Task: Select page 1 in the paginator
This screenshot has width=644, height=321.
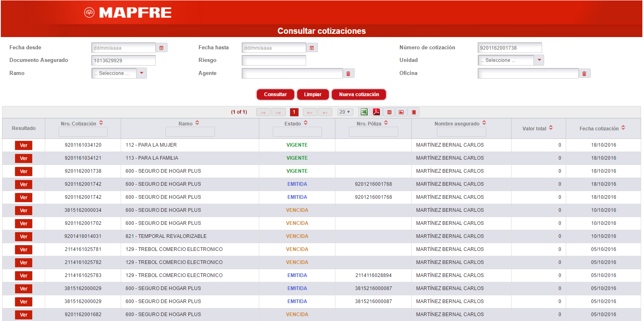Action: (x=294, y=112)
